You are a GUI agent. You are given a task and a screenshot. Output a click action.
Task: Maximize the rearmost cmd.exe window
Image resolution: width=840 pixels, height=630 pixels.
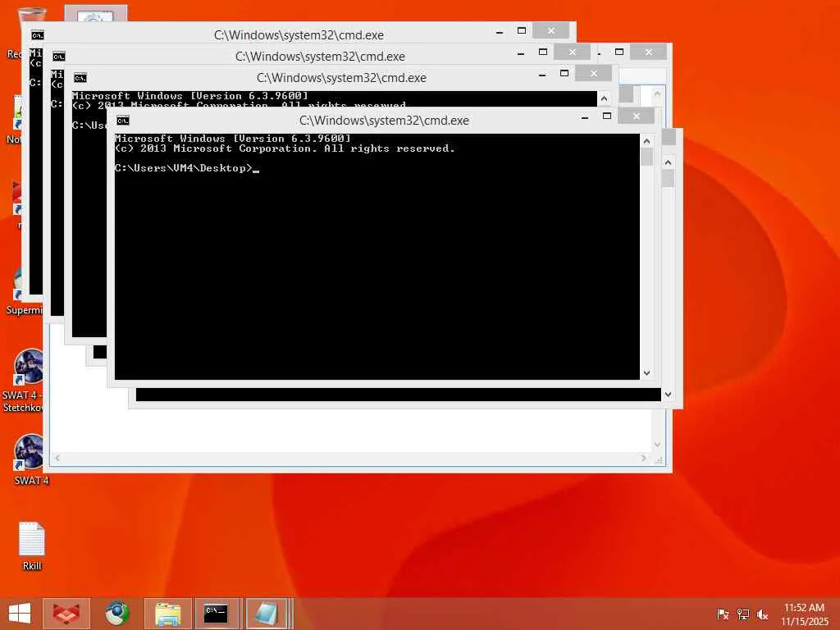point(521,30)
